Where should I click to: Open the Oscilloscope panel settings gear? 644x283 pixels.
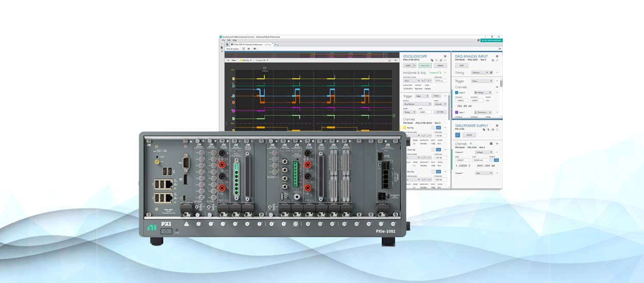(445, 56)
